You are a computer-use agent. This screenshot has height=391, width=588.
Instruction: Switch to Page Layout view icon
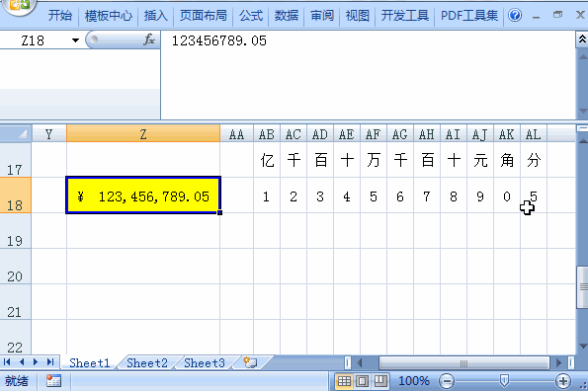click(363, 381)
